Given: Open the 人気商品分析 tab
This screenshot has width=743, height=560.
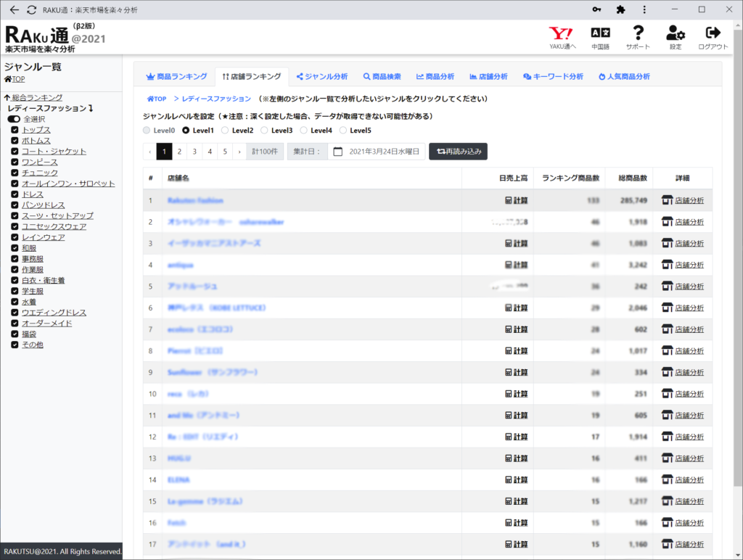Looking at the screenshot, I should (x=624, y=76).
